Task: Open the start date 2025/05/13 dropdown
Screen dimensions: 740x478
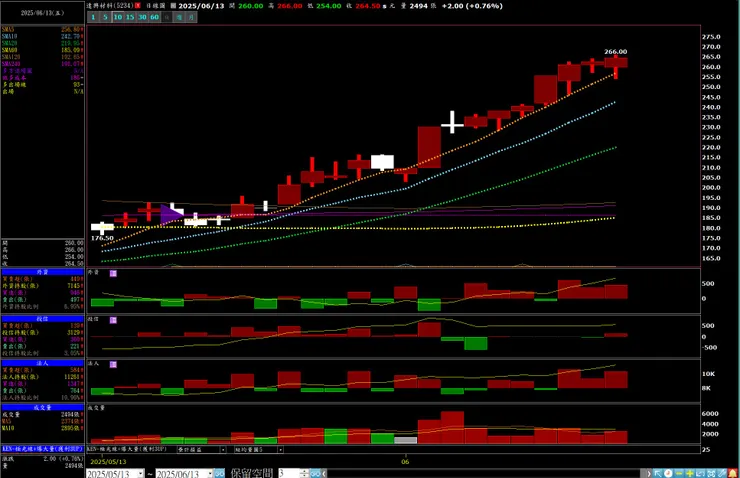Action: 141,473
